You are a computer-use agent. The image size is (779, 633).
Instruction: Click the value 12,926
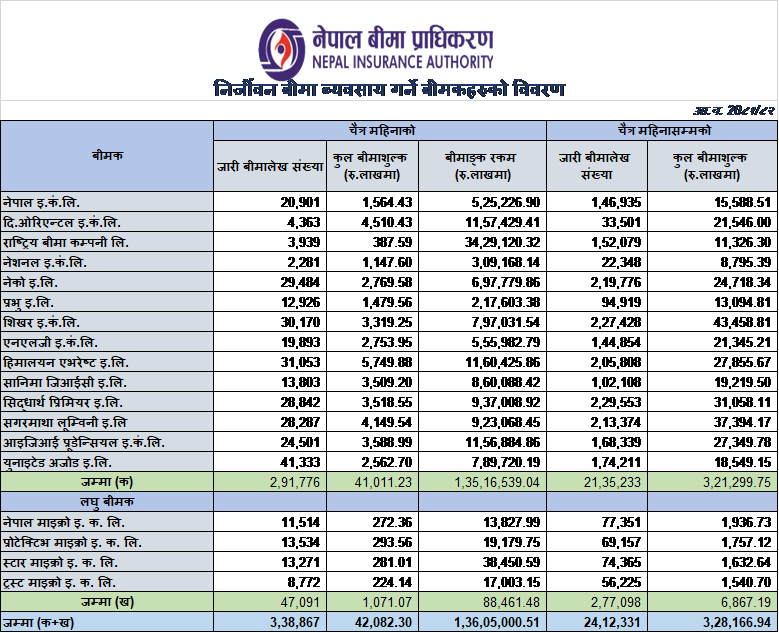300,302
